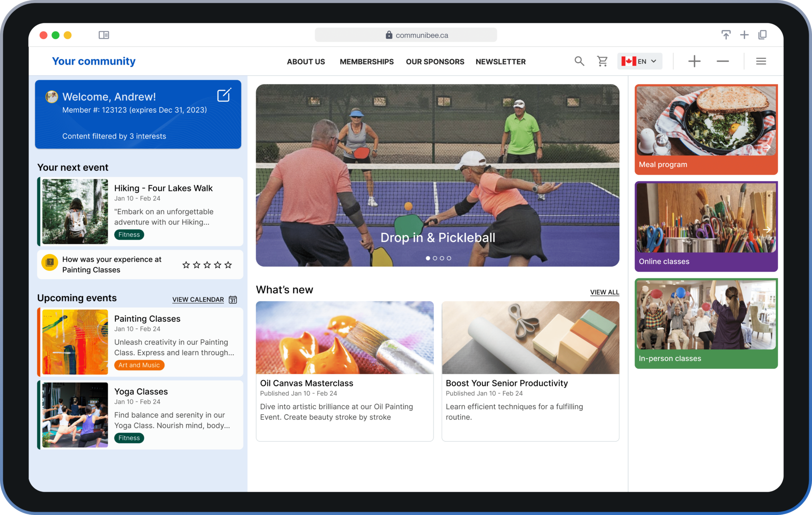Open the Oil Canvas Masterclass thumbnail

tap(345, 337)
